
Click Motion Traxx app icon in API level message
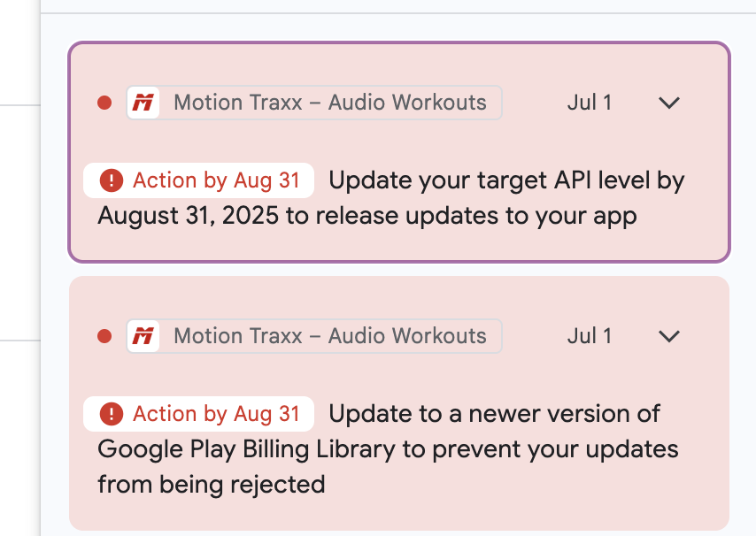[143, 103]
